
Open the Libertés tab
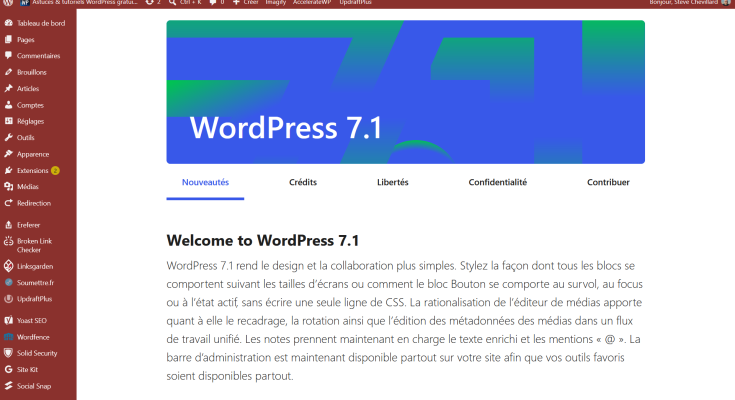[393, 182]
